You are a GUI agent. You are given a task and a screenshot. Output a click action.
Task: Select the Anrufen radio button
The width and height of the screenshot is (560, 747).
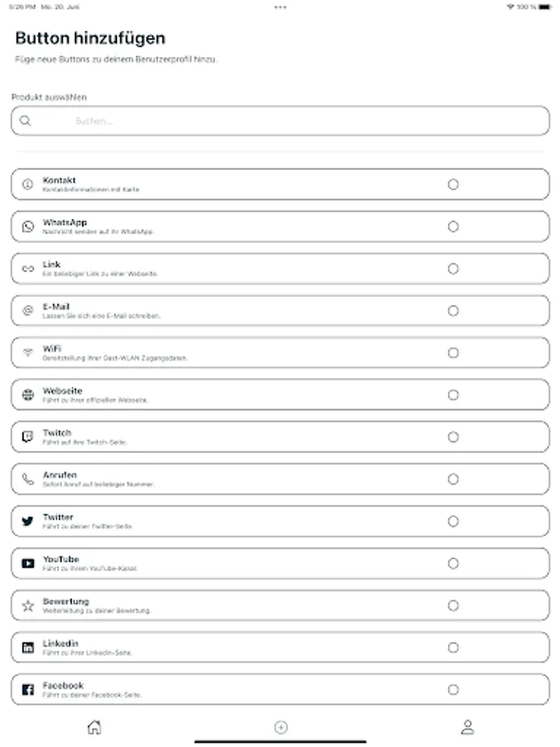point(453,479)
